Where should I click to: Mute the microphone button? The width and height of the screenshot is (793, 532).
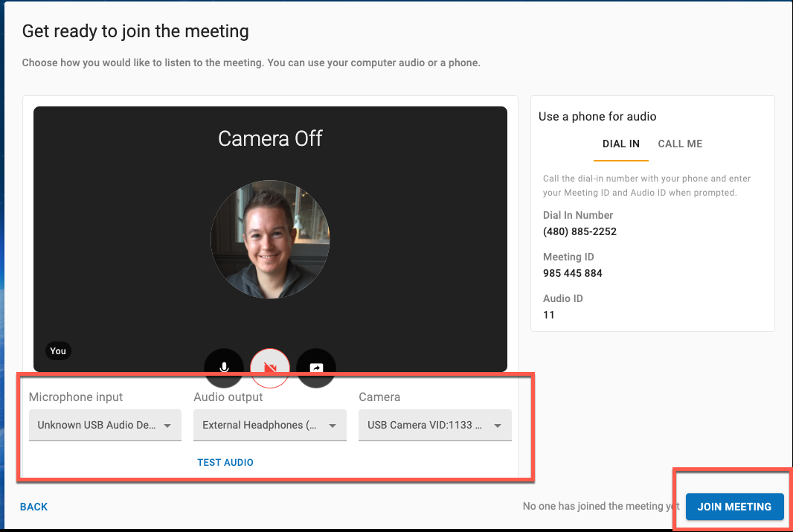click(x=223, y=368)
